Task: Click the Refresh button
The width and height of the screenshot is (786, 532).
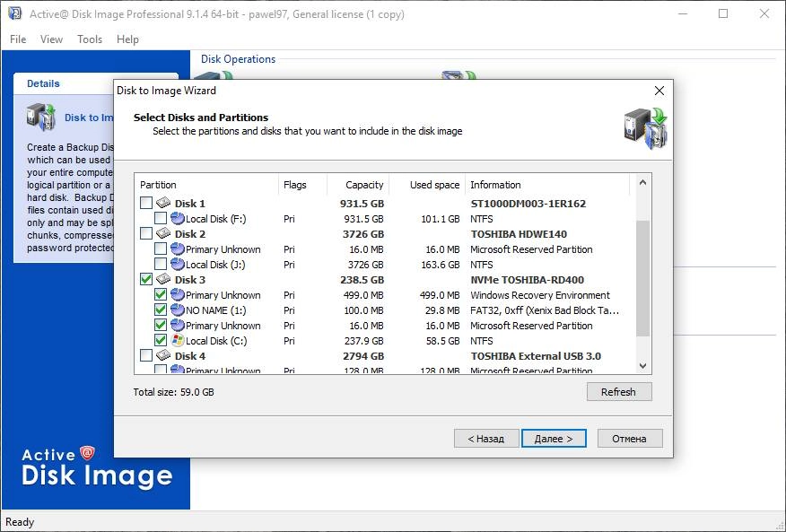Action: (x=619, y=392)
